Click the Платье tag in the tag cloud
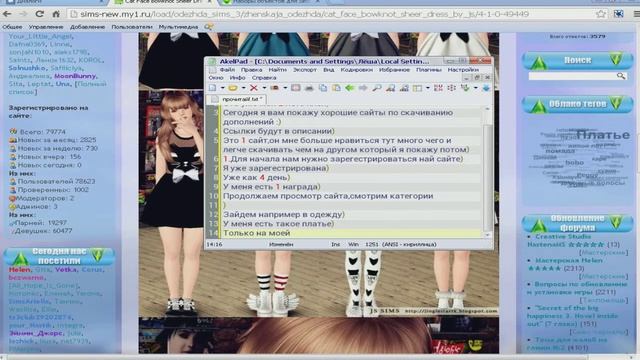 pos(602,135)
